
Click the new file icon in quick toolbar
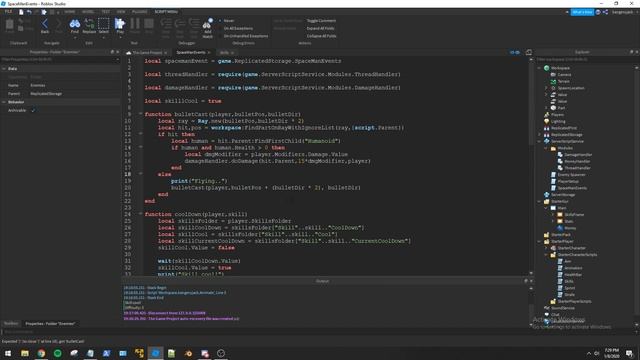pyautogui.click(x=21, y=12)
